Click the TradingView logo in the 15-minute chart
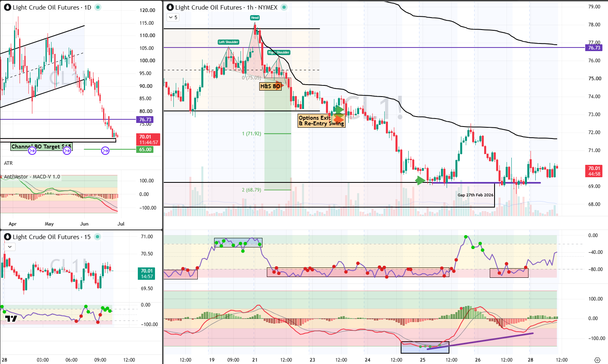Screen dimensions: 608x364 (x=11, y=318)
